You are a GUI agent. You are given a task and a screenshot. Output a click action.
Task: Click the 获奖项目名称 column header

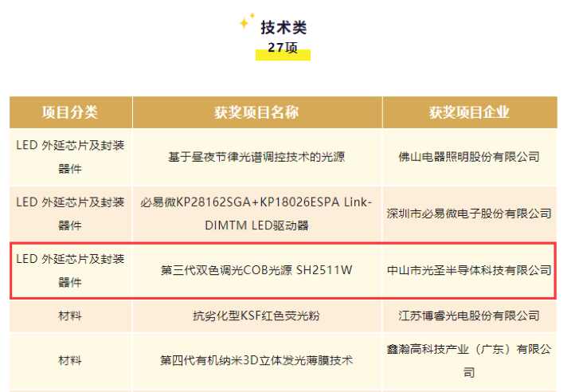pyautogui.click(x=257, y=112)
